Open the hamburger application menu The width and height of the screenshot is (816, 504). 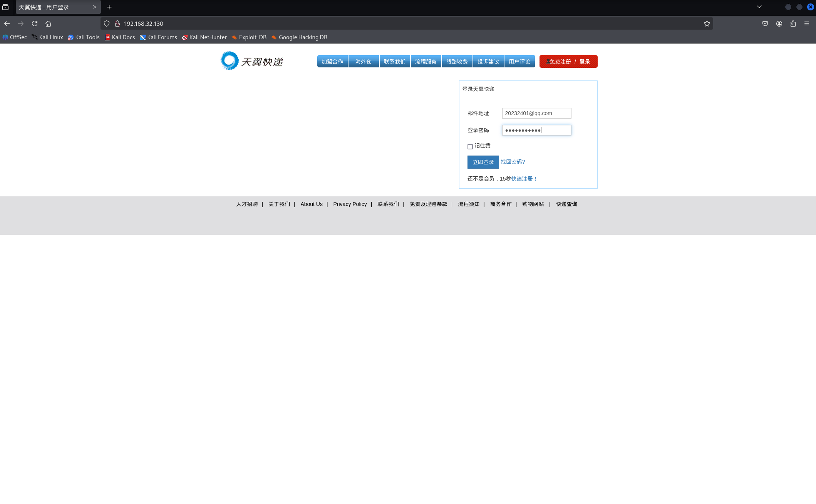tap(807, 23)
